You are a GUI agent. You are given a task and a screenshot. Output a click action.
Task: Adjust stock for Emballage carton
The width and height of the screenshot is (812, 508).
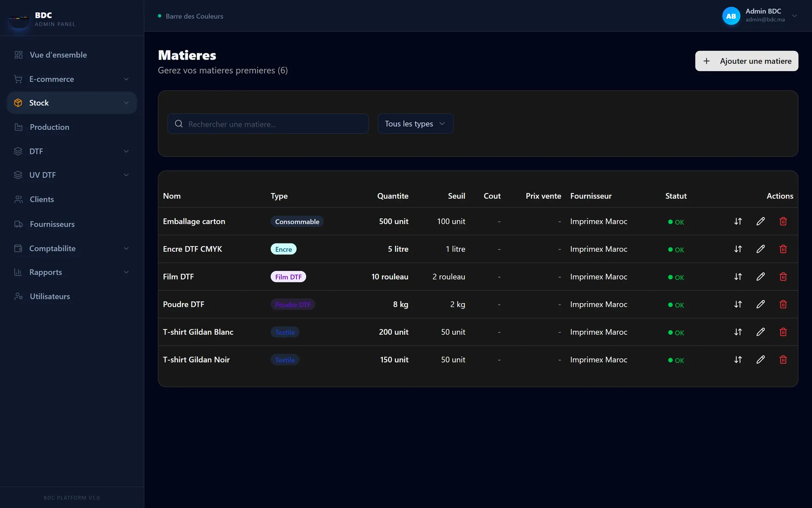coord(738,221)
